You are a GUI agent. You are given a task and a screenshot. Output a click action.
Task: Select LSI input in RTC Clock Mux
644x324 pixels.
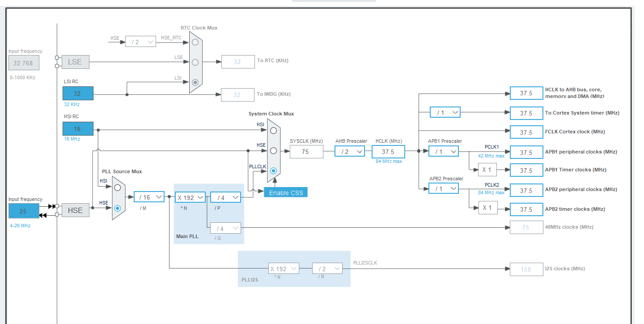pyautogui.click(x=195, y=82)
